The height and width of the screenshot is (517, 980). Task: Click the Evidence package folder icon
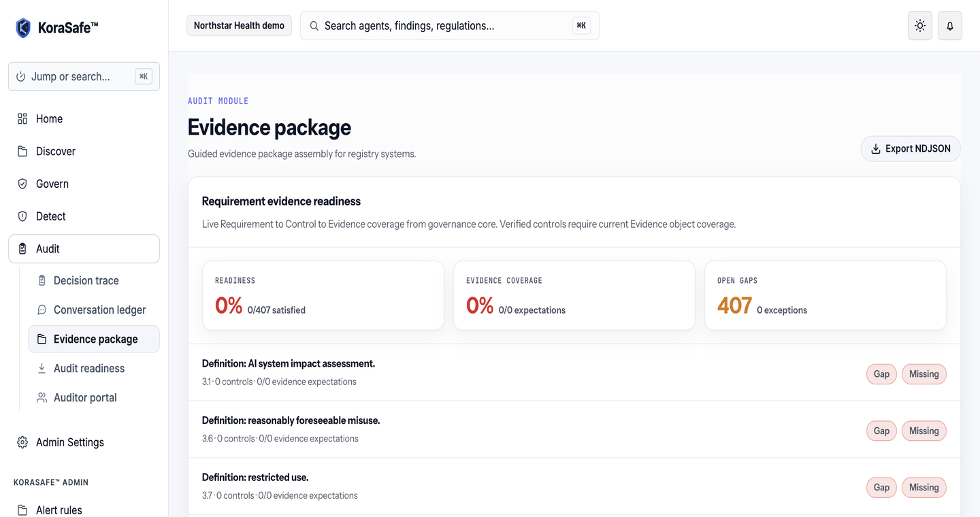click(x=42, y=339)
